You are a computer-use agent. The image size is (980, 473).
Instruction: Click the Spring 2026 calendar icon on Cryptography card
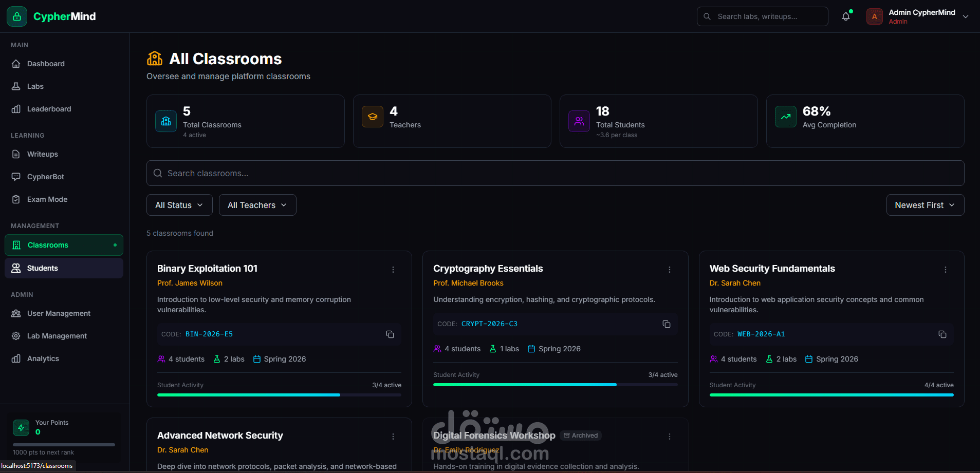pyautogui.click(x=531, y=349)
